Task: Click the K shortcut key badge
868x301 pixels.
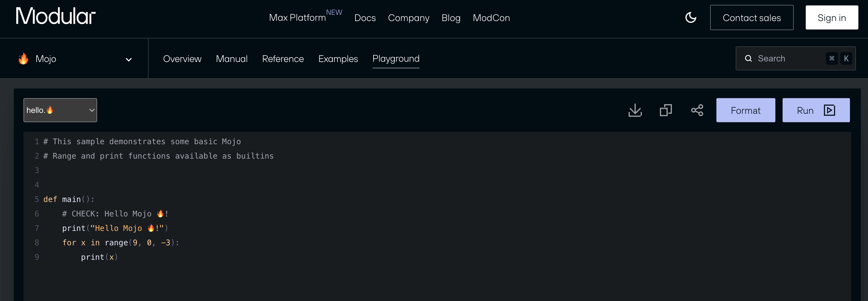Action: point(846,59)
